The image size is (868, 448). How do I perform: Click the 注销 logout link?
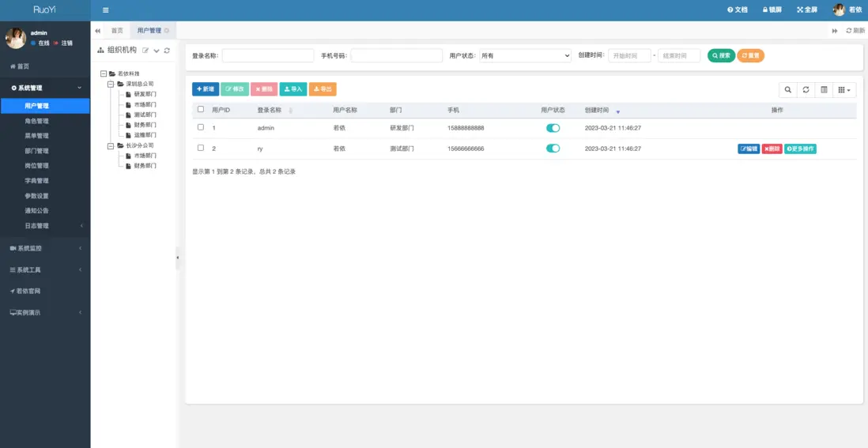pos(63,43)
